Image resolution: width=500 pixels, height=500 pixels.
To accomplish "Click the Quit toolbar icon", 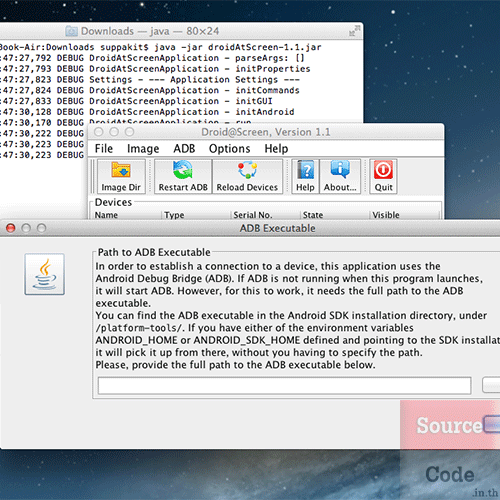I will [x=383, y=176].
